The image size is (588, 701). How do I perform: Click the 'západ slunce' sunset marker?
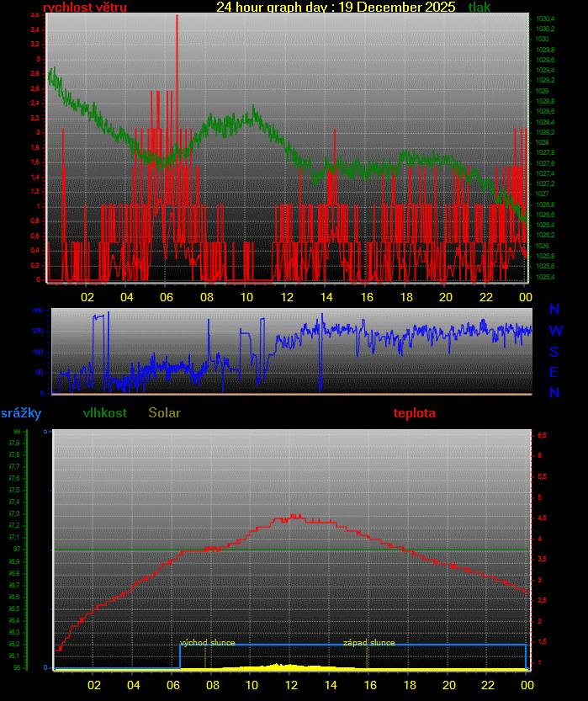(x=368, y=643)
